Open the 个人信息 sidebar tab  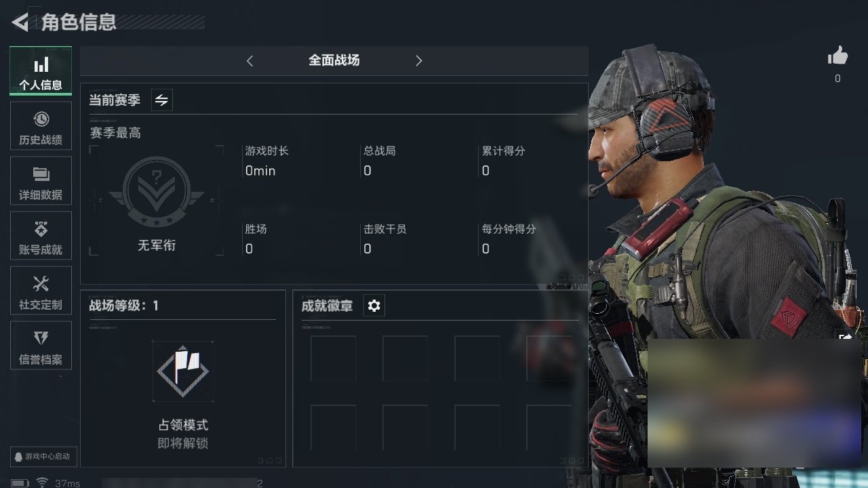point(41,71)
